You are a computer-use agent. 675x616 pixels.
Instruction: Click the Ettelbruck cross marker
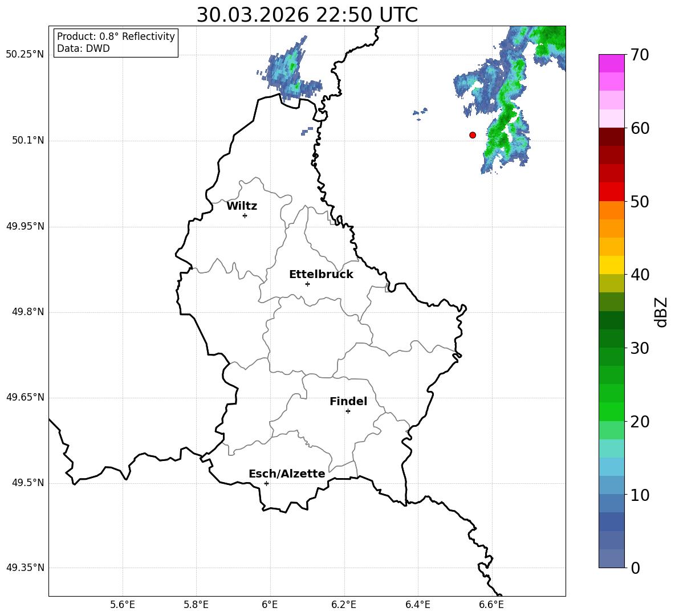[x=307, y=284]
